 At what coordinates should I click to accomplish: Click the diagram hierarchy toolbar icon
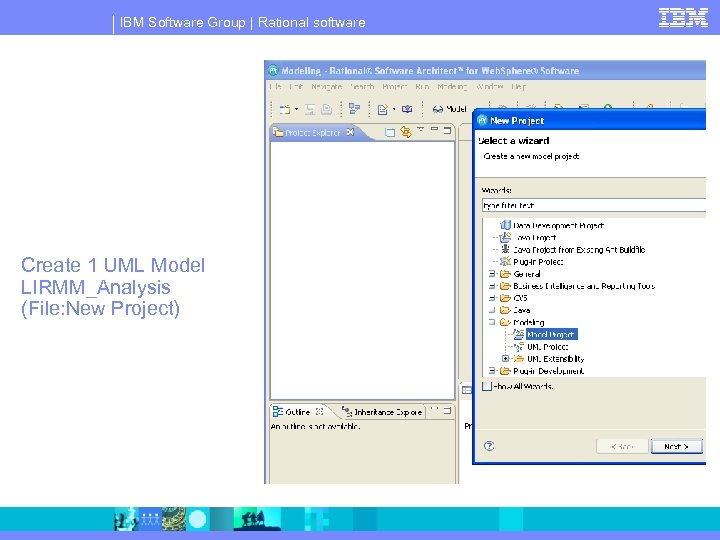tap(354, 109)
